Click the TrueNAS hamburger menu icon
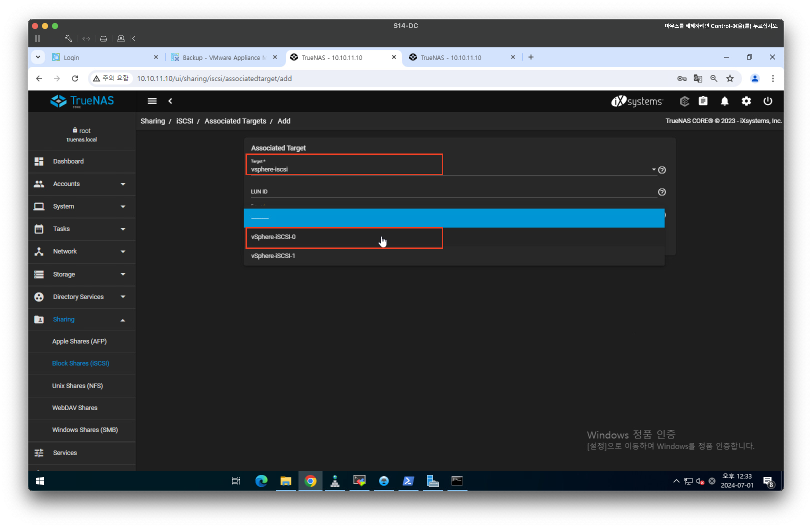 coord(152,101)
